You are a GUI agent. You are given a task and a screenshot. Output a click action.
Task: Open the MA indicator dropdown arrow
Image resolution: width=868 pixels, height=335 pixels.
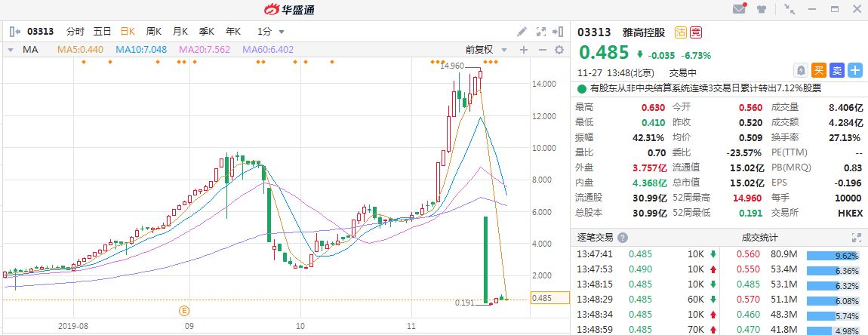coord(10,50)
